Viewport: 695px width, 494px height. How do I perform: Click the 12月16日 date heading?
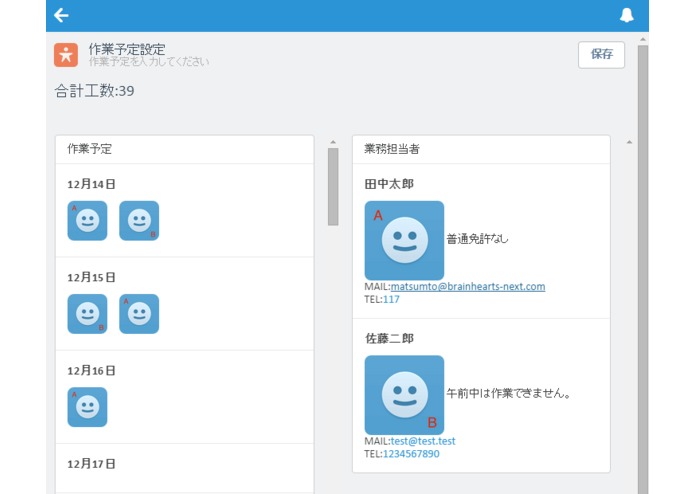click(91, 371)
